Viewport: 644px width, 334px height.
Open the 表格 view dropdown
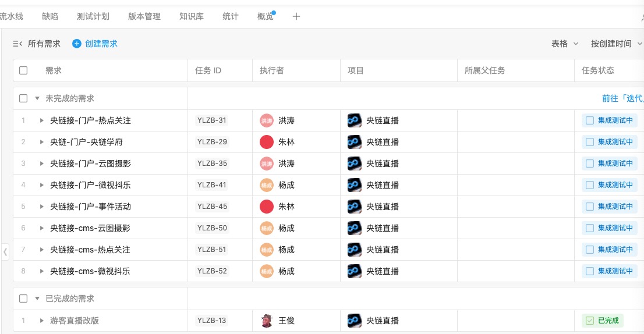pyautogui.click(x=564, y=44)
